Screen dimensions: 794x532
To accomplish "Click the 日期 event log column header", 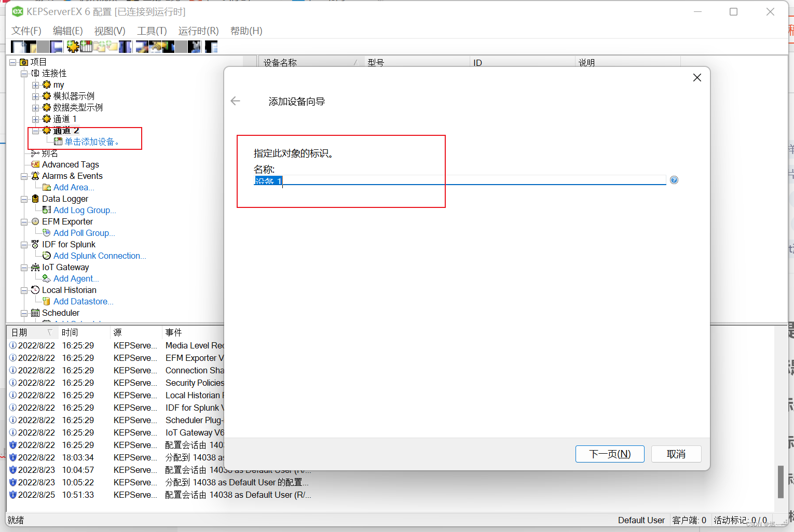I will tap(31, 332).
